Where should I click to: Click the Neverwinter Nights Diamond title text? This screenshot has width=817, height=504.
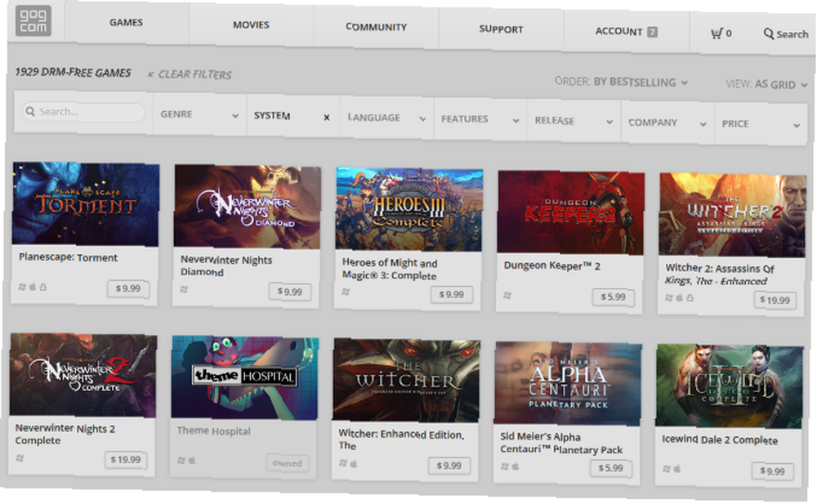coord(226,265)
